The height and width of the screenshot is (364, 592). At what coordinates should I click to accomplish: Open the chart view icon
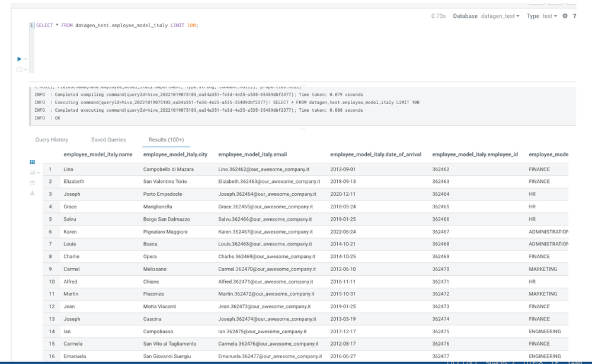pos(33,173)
